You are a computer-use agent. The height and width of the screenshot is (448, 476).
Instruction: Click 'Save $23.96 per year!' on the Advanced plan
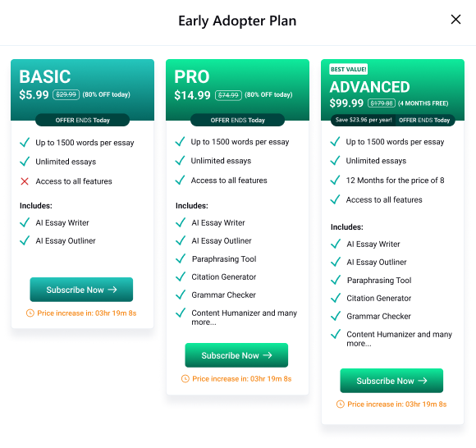pyautogui.click(x=364, y=120)
